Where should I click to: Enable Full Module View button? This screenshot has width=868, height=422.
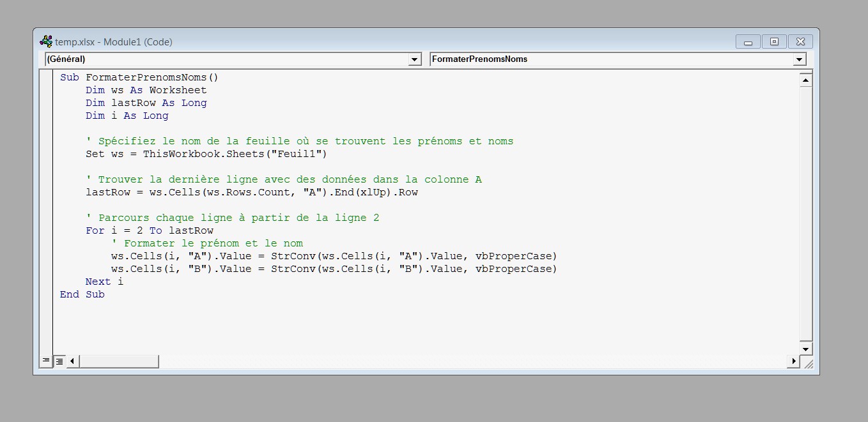coord(59,361)
